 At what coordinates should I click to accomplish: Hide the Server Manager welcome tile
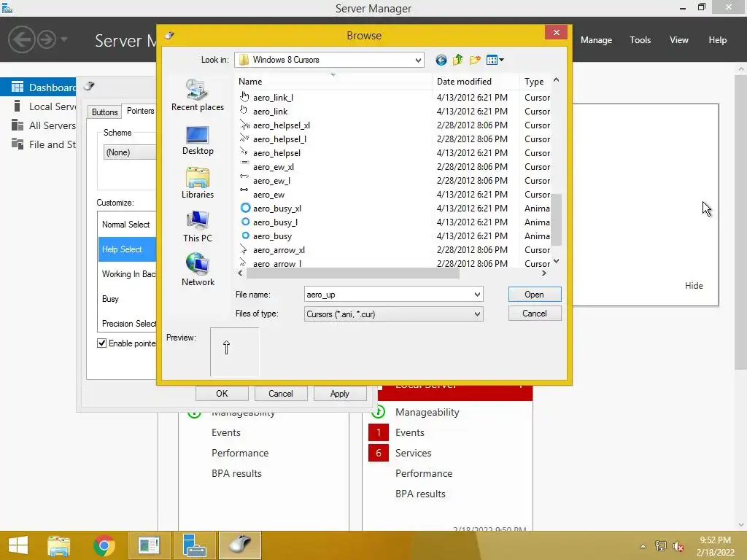point(694,286)
